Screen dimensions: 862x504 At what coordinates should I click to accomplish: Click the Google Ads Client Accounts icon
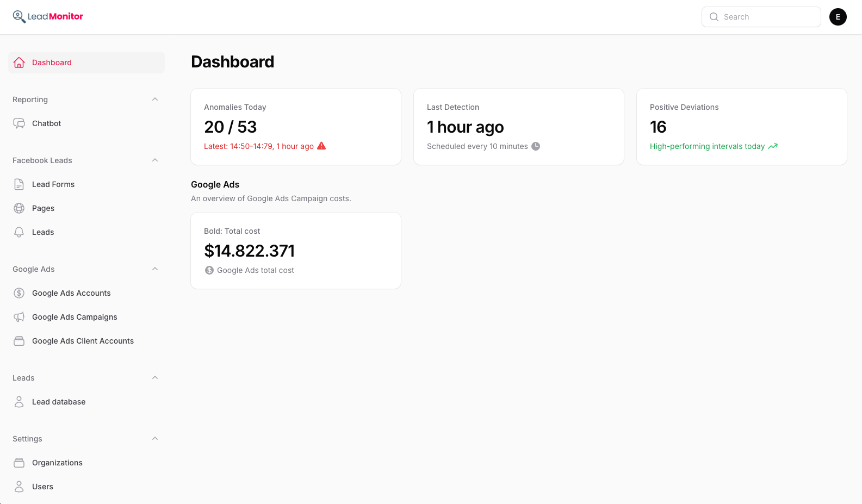pyautogui.click(x=19, y=341)
